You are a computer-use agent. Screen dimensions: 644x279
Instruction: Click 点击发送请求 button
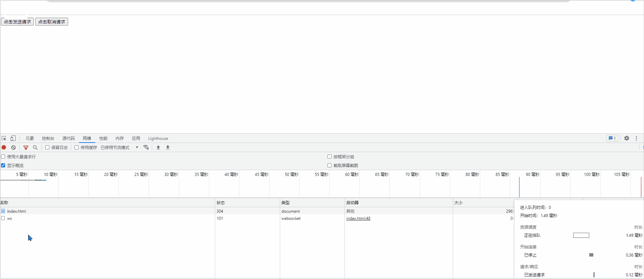(17, 22)
